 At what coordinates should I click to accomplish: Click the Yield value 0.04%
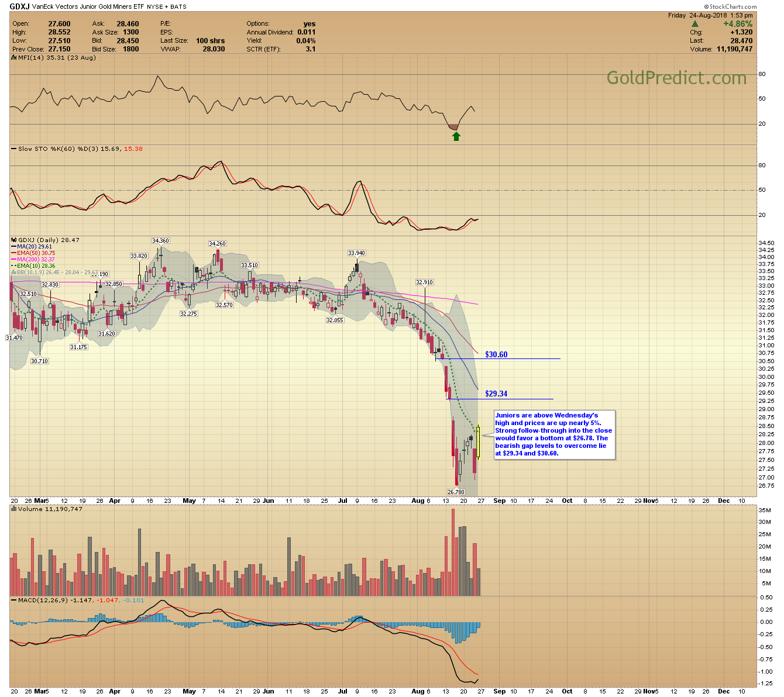click(305, 41)
